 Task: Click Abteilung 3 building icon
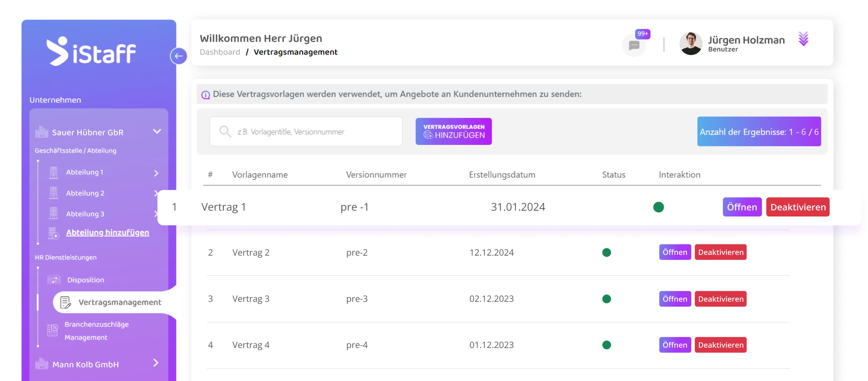pyautogui.click(x=53, y=213)
